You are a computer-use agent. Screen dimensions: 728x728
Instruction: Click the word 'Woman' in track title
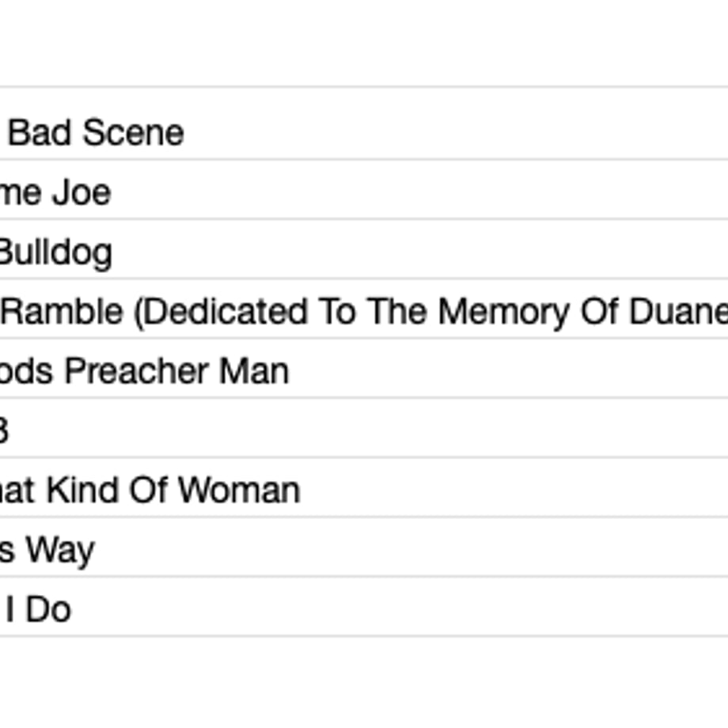coord(239,491)
